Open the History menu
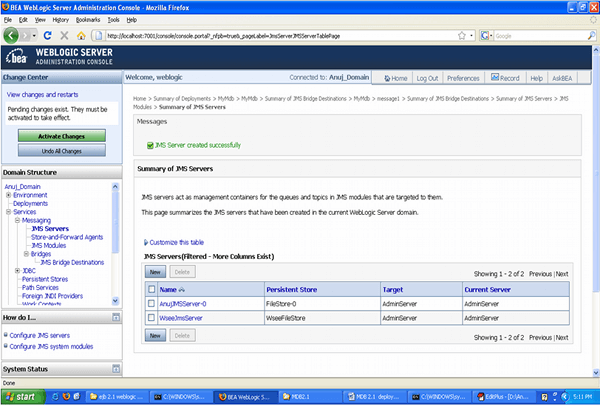 click(60, 19)
